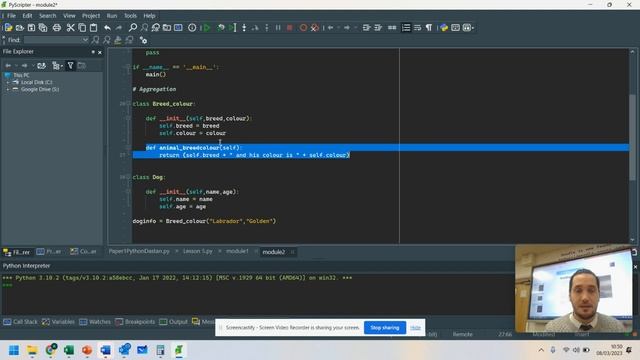Viewport: 640px width, 360px height.
Task: Click the Python engine icon in toolbar
Action: [444, 28]
